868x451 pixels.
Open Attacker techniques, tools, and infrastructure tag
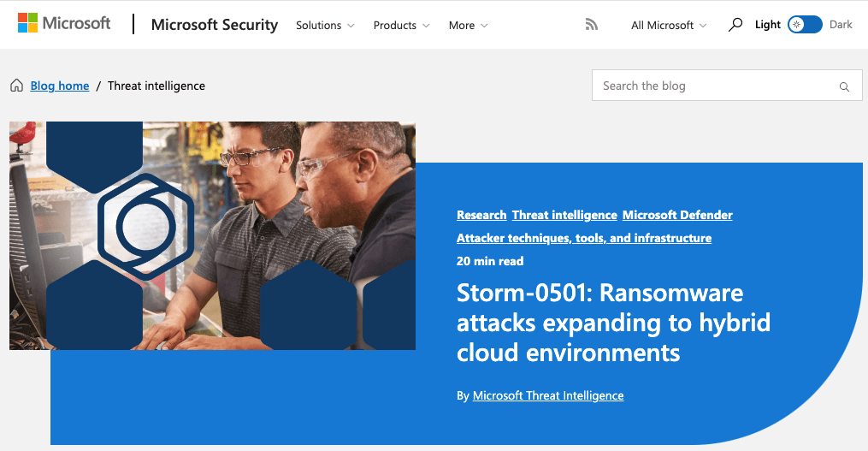[x=584, y=238]
